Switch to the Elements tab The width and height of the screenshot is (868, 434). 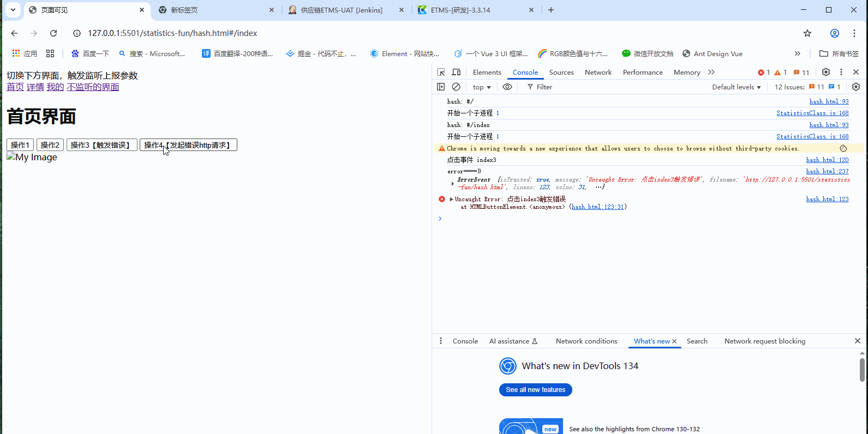pyautogui.click(x=487, y=72)
